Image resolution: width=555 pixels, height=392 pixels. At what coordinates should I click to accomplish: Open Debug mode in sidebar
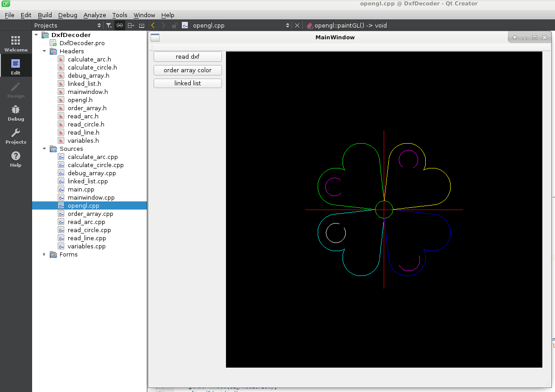coord(16,113)
